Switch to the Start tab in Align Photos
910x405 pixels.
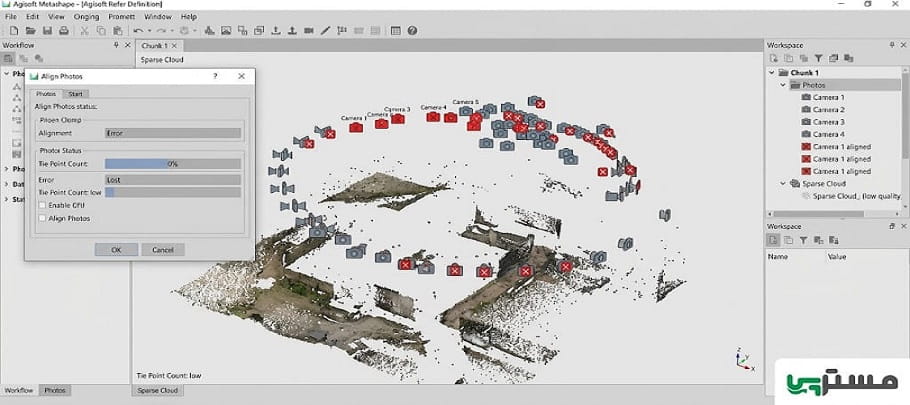pos(75,93)
